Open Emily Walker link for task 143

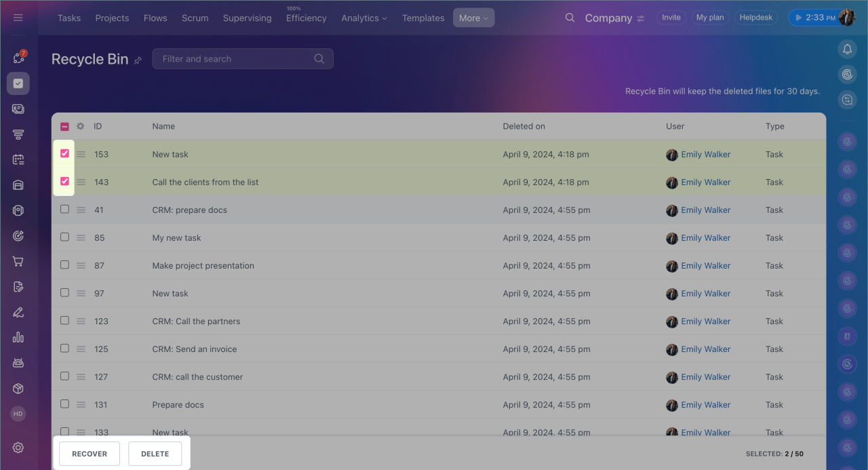705,182
